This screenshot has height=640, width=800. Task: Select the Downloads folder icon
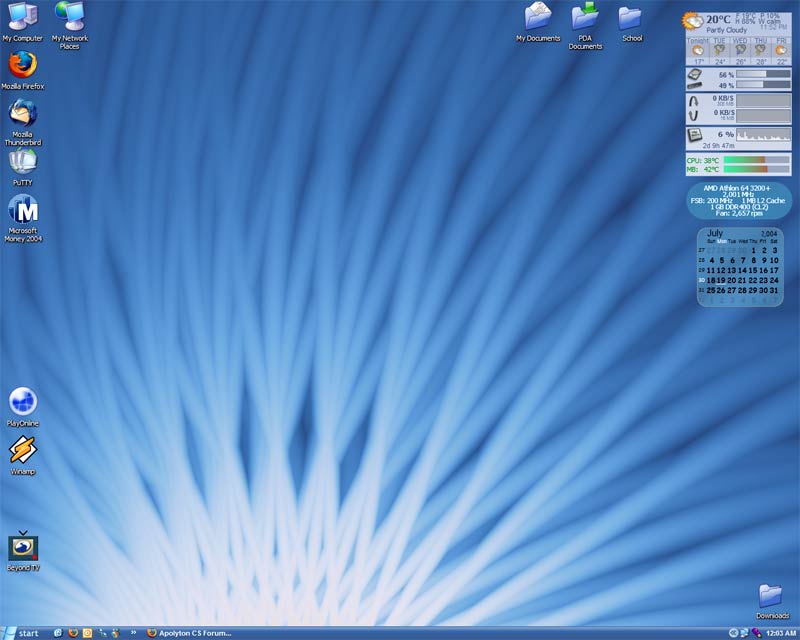coord(771,596)
